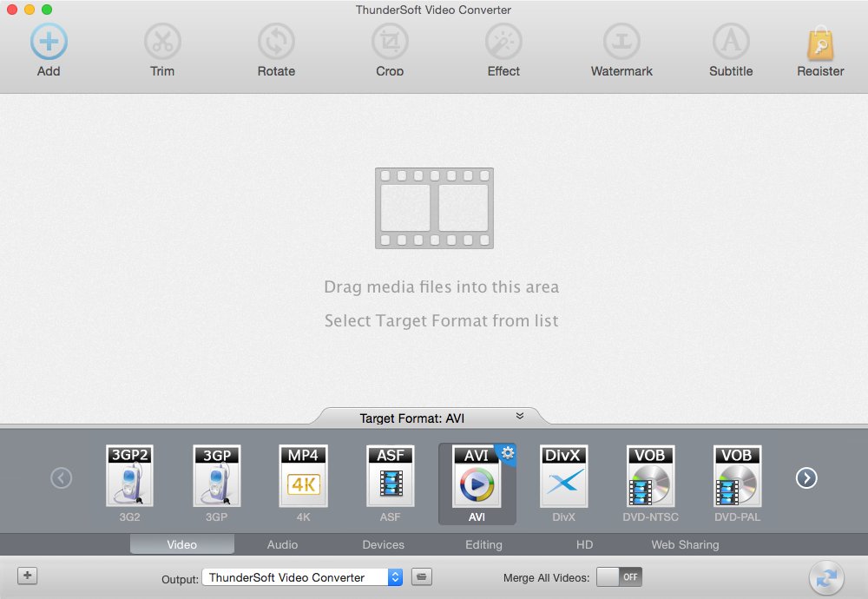The image size is (868, 599).
Task: Click the Target Format: AVI header
Action: click(x=411, y=418)
